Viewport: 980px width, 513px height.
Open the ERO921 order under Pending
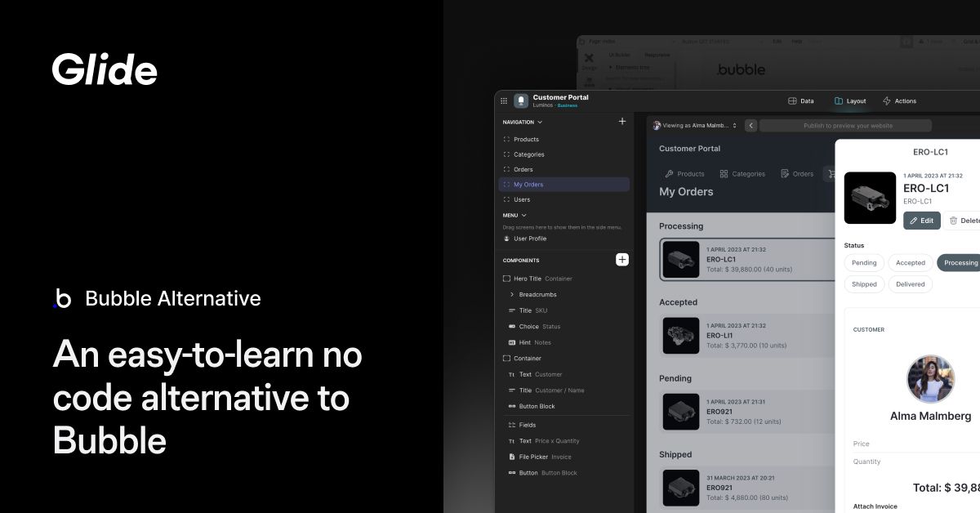746,412
